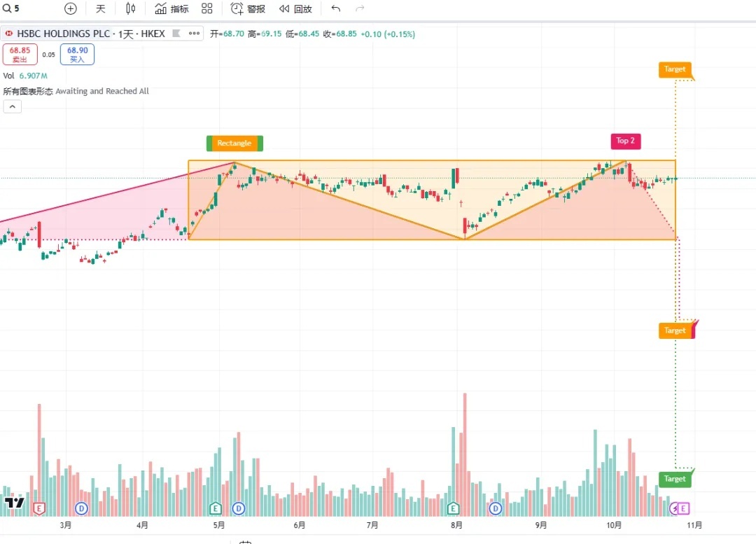Click the pink Top 2 pattern label
756x544 pixels.
pyautogui.click(x=625, y=141)
